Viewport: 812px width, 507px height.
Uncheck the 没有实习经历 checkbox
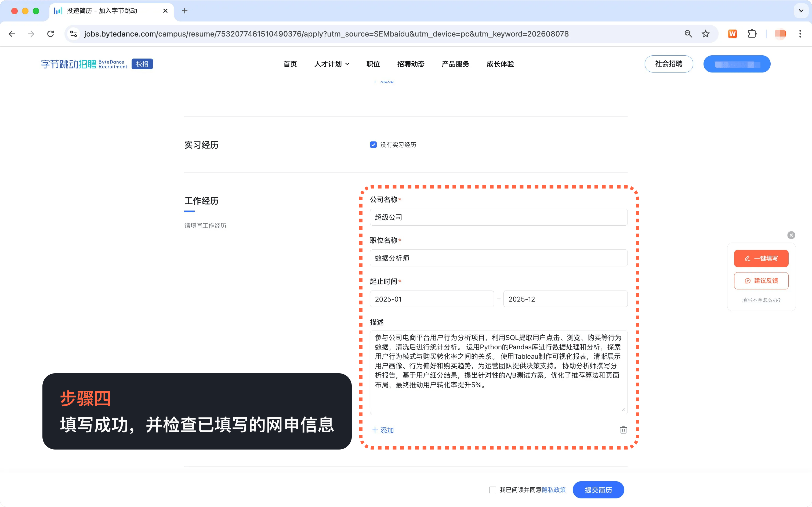(x=373, y=145)
